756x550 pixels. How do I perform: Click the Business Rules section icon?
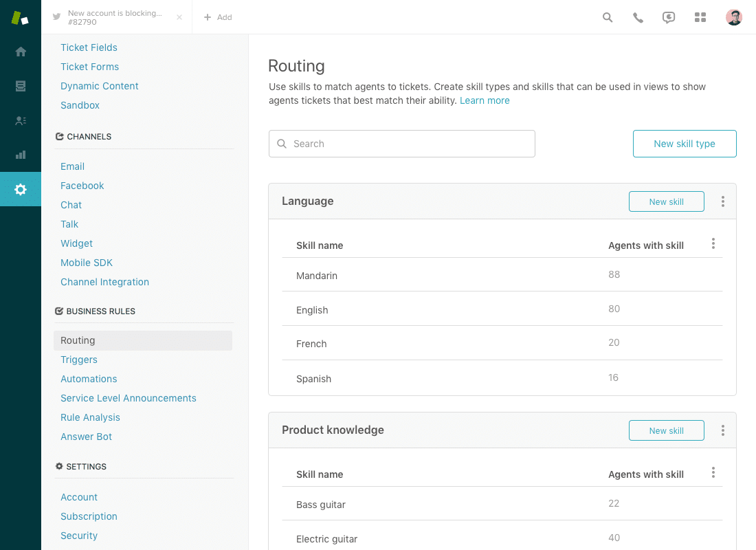59,311
